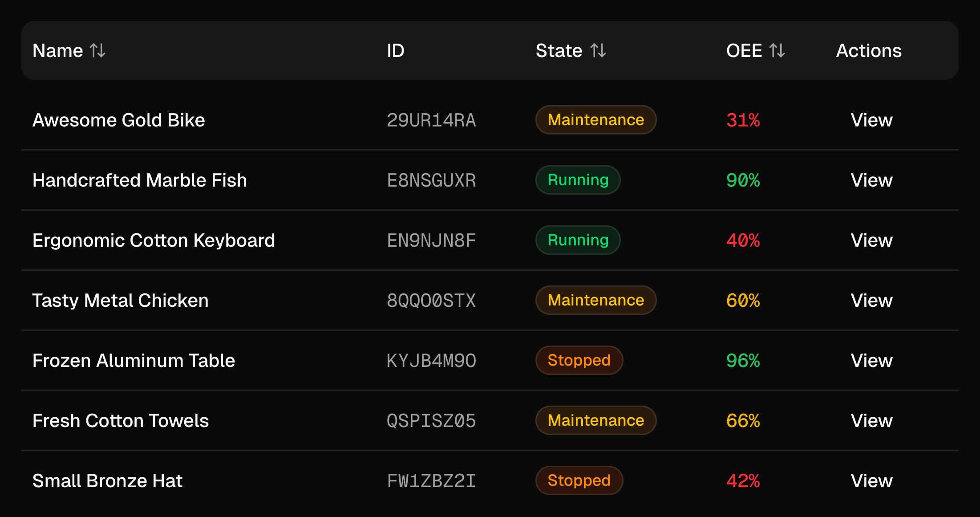This screenshot has height=517, width=980.
Task: View the Awesome Gold Bike machine
Action: click(871, 120)
